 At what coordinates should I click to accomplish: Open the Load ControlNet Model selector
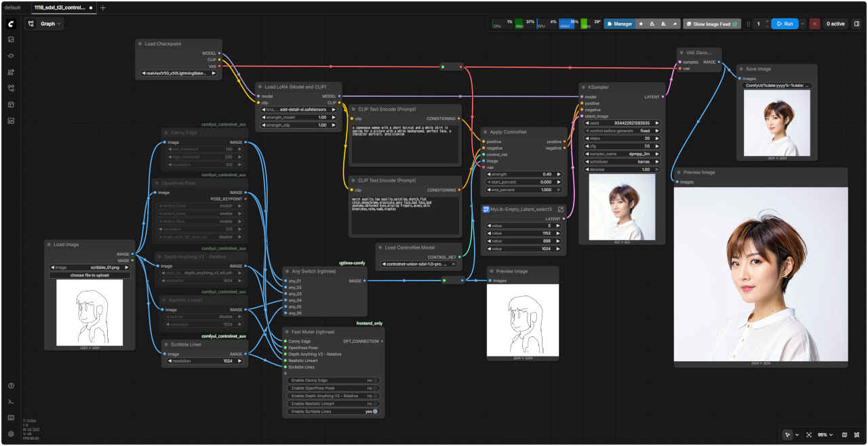(419, 264)
